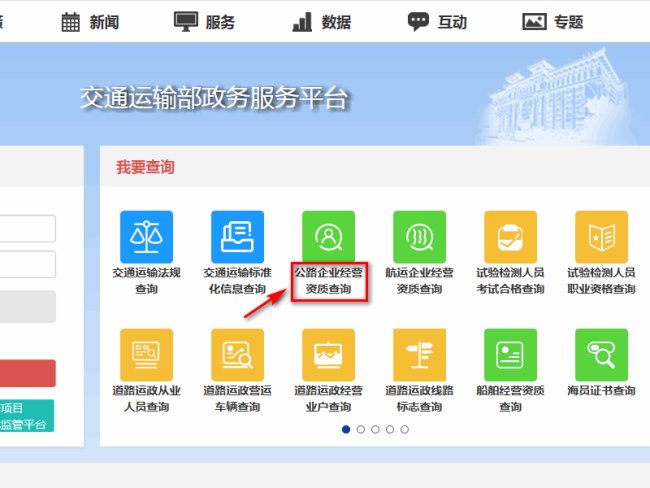Click the 航运企业经营资质查询 text link
Image resolution: width=650 pixels, height=488 pixels.
pyautogui.click(x=419, y=281)
